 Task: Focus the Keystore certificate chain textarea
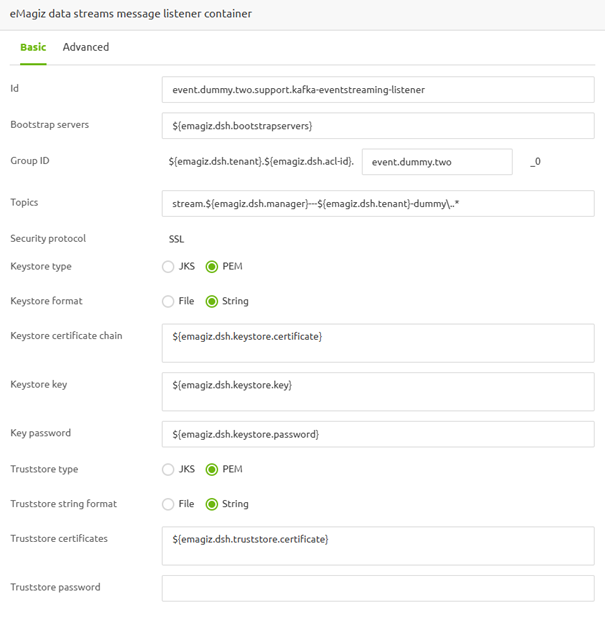point(378,343)
